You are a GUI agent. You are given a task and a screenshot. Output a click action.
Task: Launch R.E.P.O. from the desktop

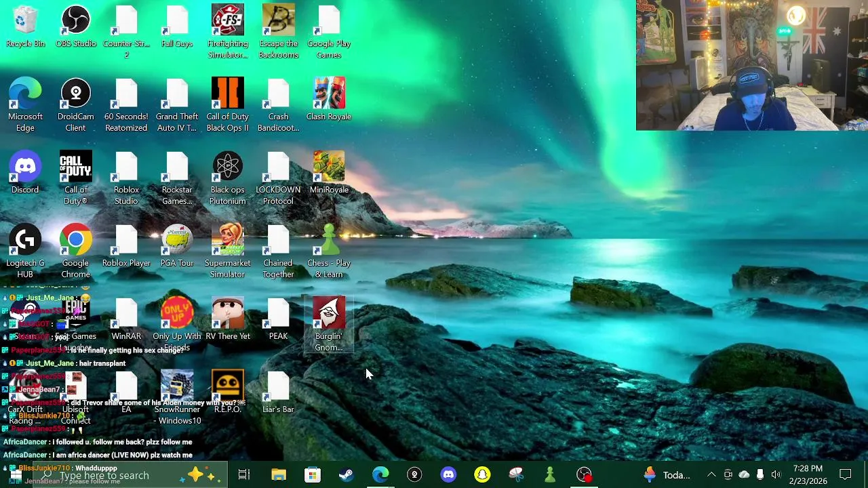click(x=228, y=392)
